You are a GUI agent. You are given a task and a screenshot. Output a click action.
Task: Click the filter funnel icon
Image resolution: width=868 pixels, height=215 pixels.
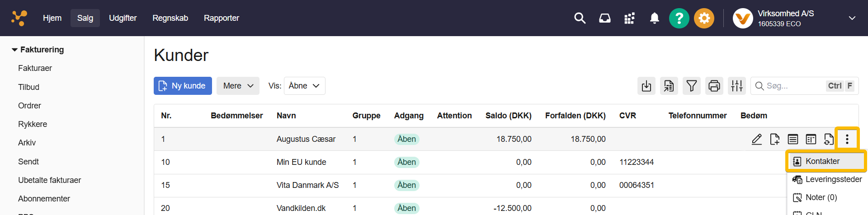coord(691,86)
